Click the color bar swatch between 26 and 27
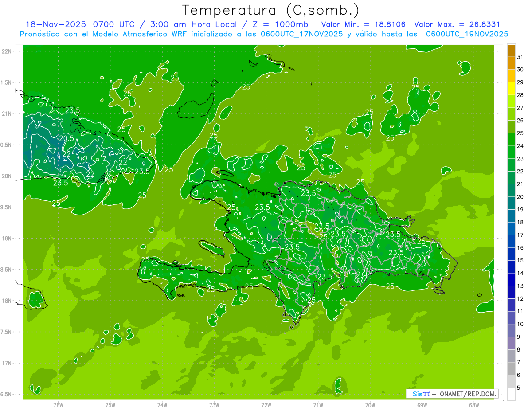This screenshot has width=532, height=411. click(x=511, y=114)
